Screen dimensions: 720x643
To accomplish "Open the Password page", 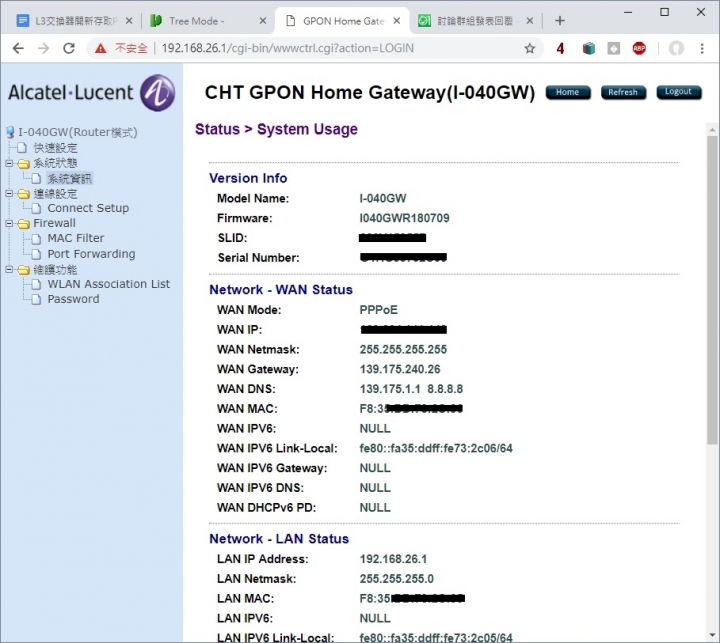I will click(x=73, y=299).
